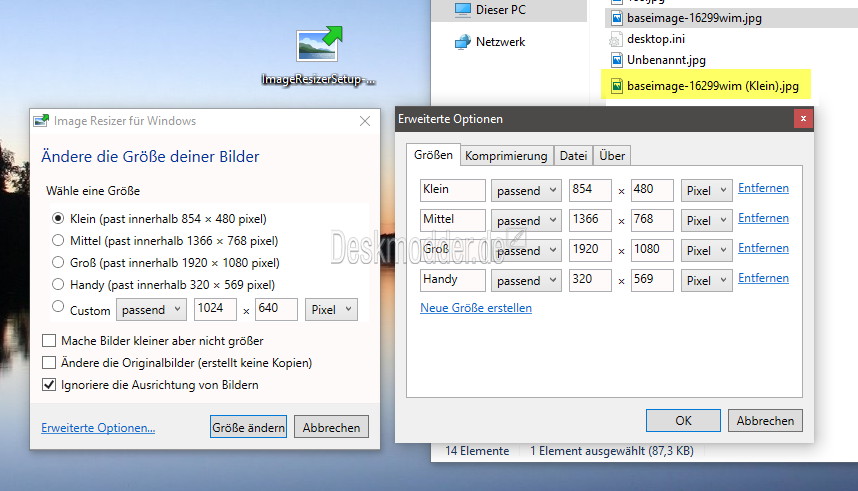
Task: Click the Dieser PC computer icon
Action: tap(463, 10)
